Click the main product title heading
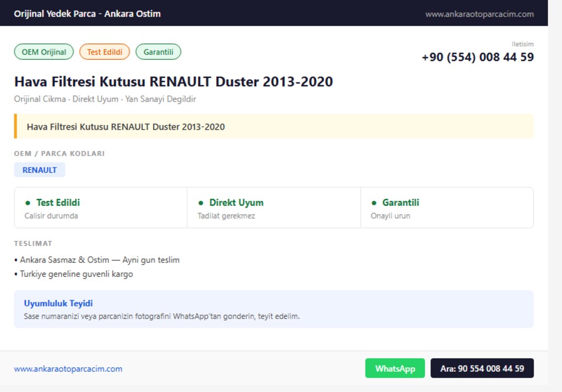This screenshot has width=562, height=392. 173,82
